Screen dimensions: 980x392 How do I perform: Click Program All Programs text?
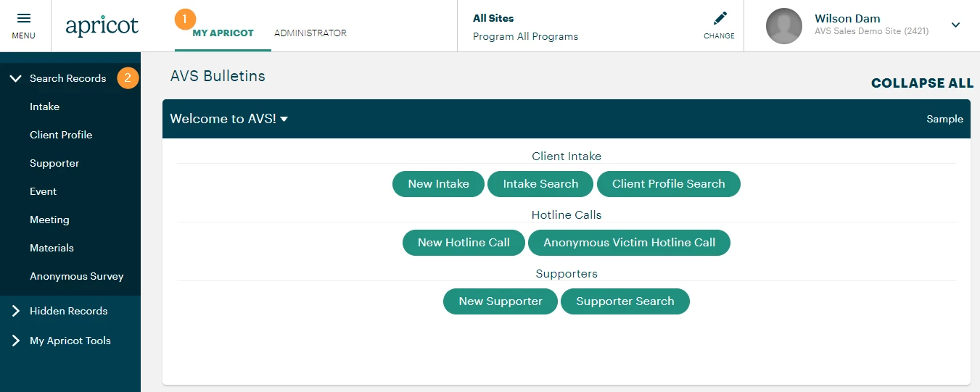coord(525,36)
